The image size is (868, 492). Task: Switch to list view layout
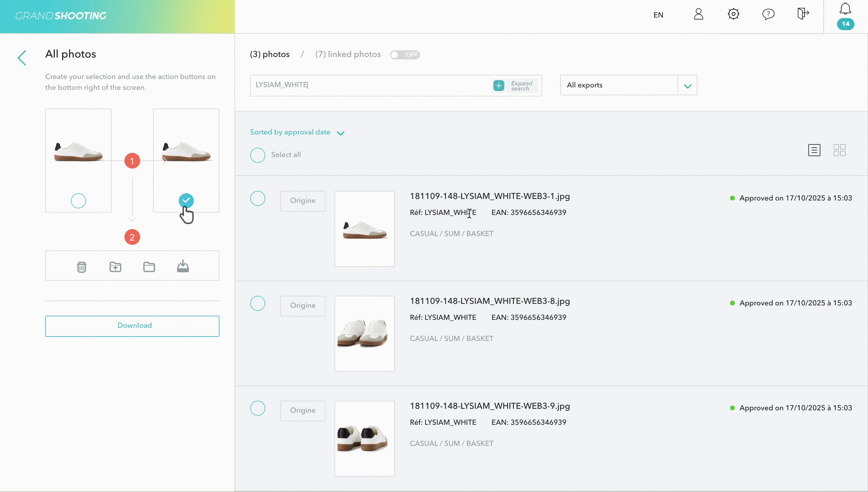[x=814, y=150]
